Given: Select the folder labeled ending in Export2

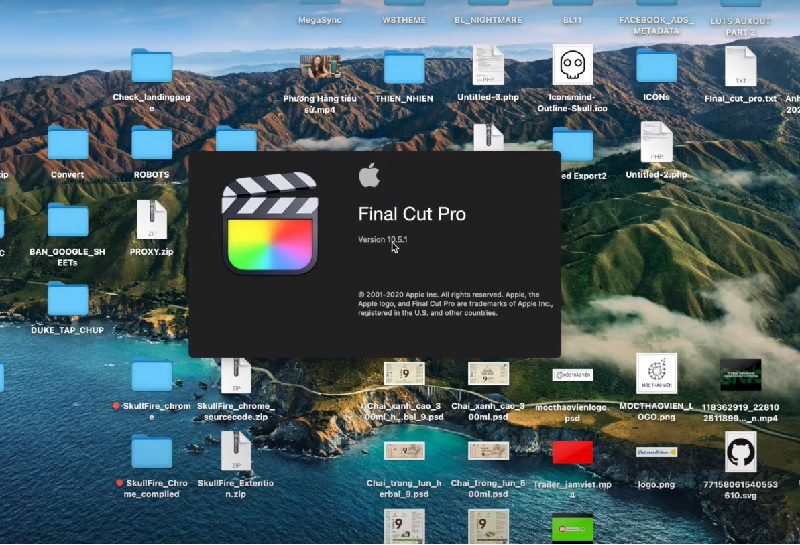Looking at the screenshot, I should point(572,144).
